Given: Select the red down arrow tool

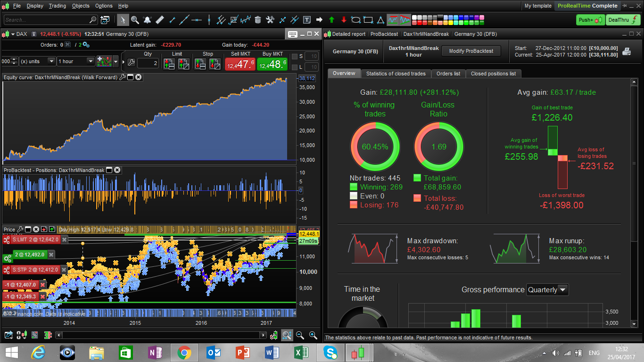Looking at the screenshot, I should pos(344,20).
